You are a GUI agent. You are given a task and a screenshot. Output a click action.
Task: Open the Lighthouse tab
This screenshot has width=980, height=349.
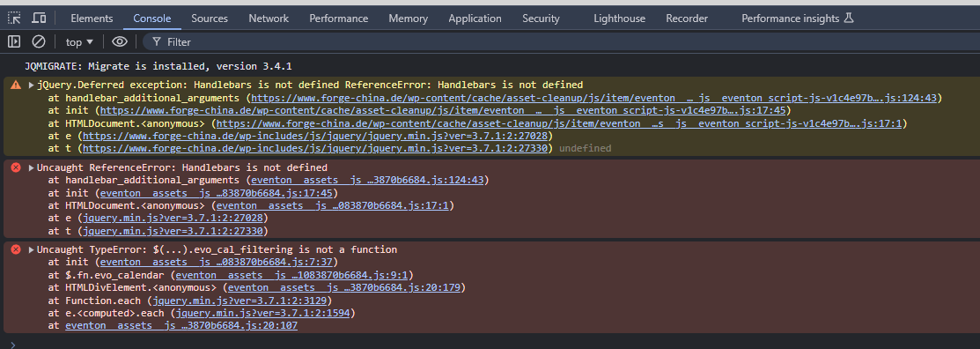click(x=619, y=19)
